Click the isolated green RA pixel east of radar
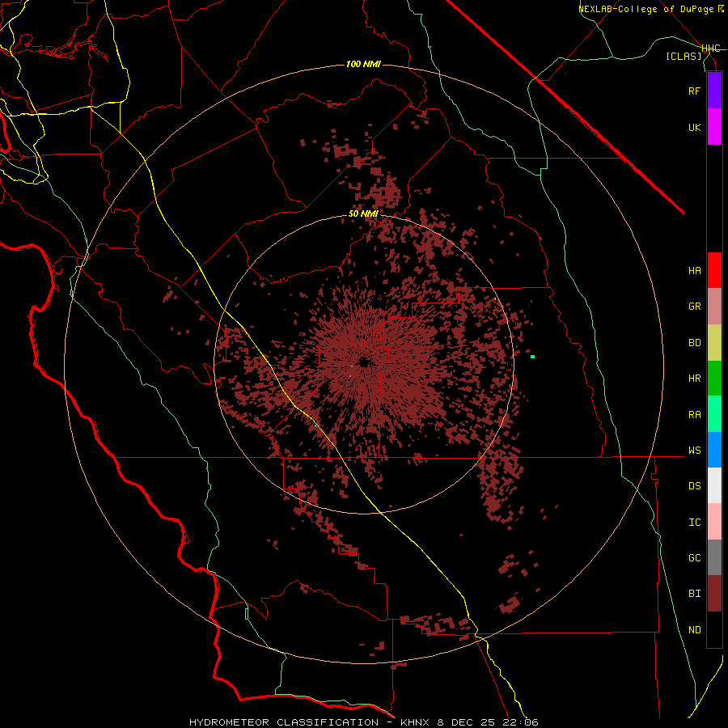728x728 pixels. coord(532,357)
